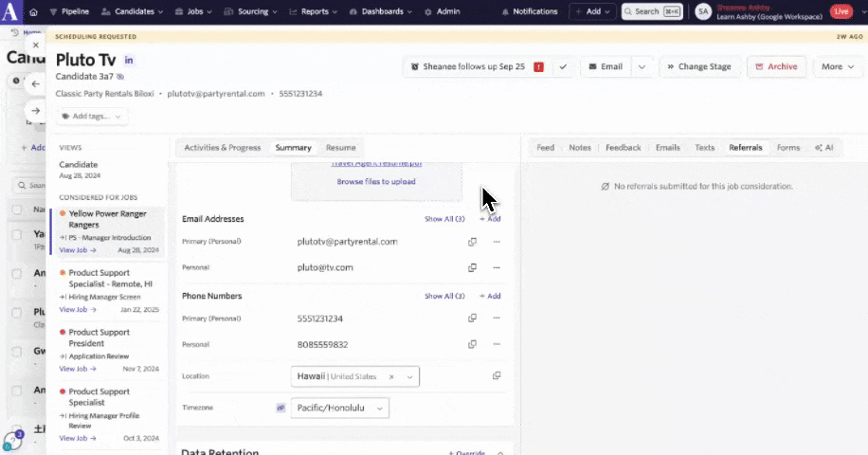The height and width of the screenshot is (455, 868).
Task: Archive the candidate
Action: pos(776,67)
